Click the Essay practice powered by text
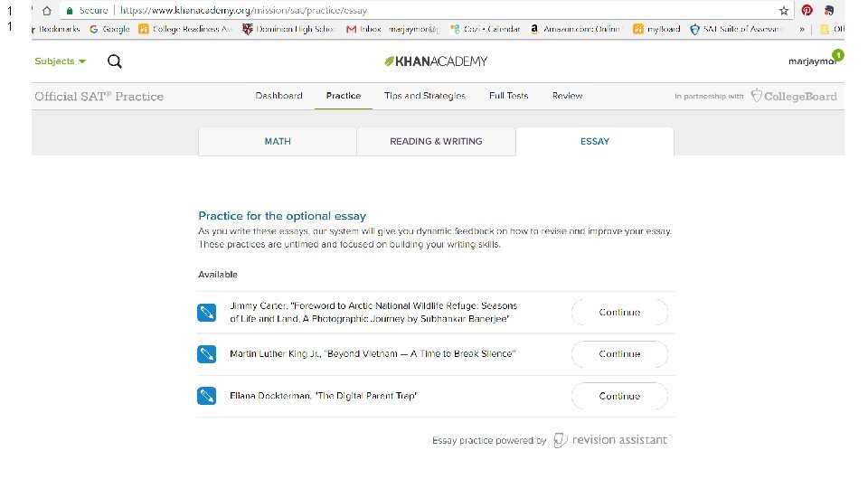868x488 pixels. [489, 440]
